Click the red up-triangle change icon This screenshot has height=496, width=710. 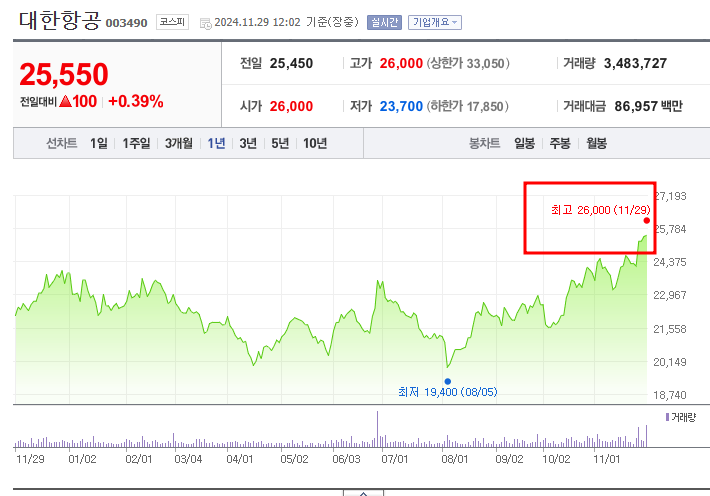tap(66, 101)
